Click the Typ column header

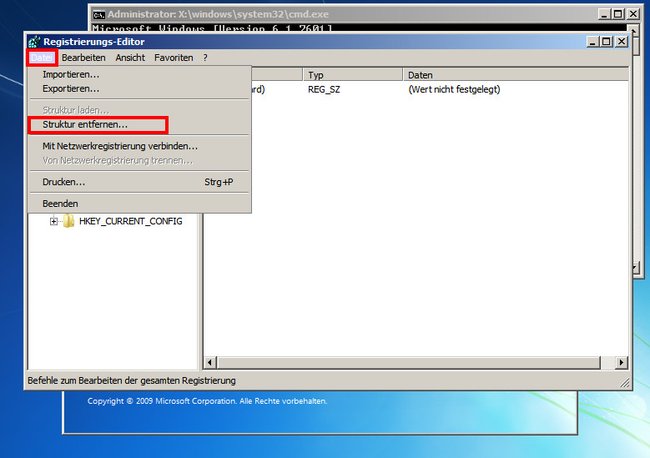(x=352, y=75)
